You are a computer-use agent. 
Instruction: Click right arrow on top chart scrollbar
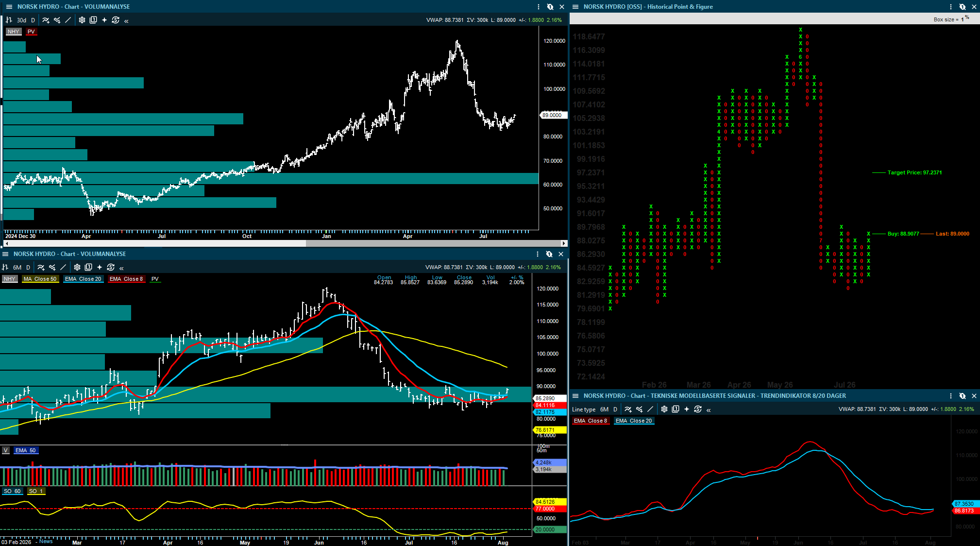[x=564, y=243]
